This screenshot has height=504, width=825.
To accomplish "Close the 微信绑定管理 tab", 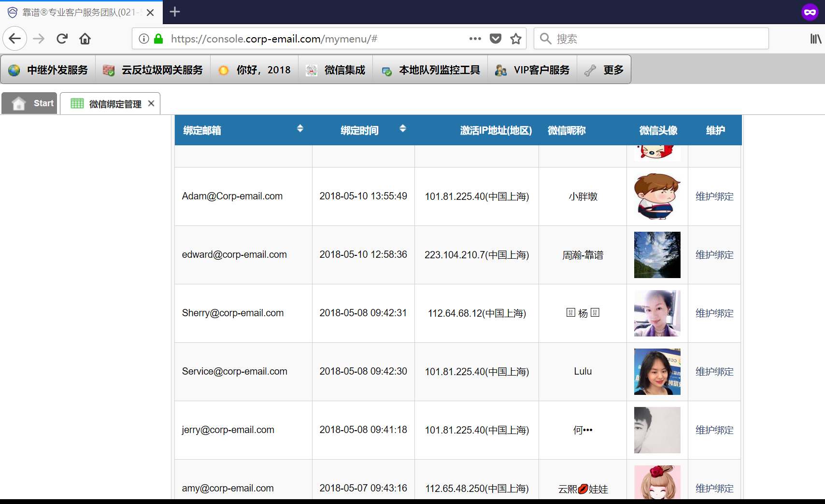I will [x=151, y=103].
